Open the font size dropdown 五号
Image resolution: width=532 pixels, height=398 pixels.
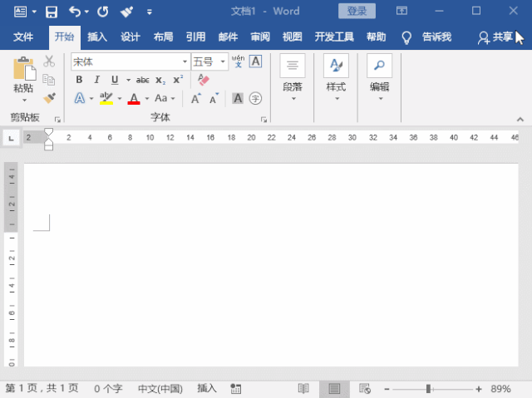click(x=224, y=62)
